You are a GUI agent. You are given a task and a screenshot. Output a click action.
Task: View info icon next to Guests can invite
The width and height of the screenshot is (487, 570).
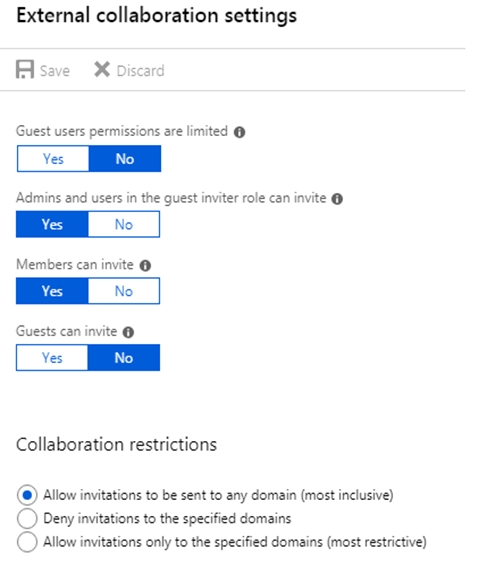(x=128, y=332)
